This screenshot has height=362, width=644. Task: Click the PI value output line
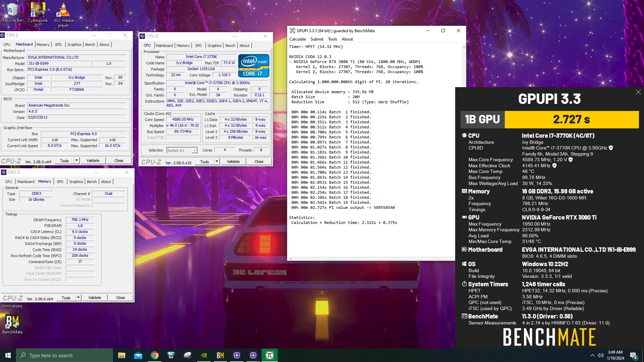click(x=343, y=207)
